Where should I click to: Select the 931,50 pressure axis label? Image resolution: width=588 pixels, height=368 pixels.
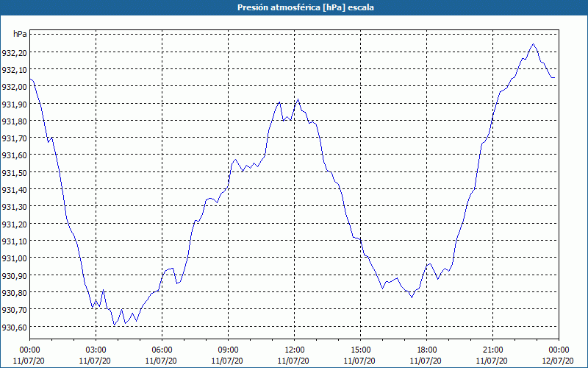pos(15,173)
